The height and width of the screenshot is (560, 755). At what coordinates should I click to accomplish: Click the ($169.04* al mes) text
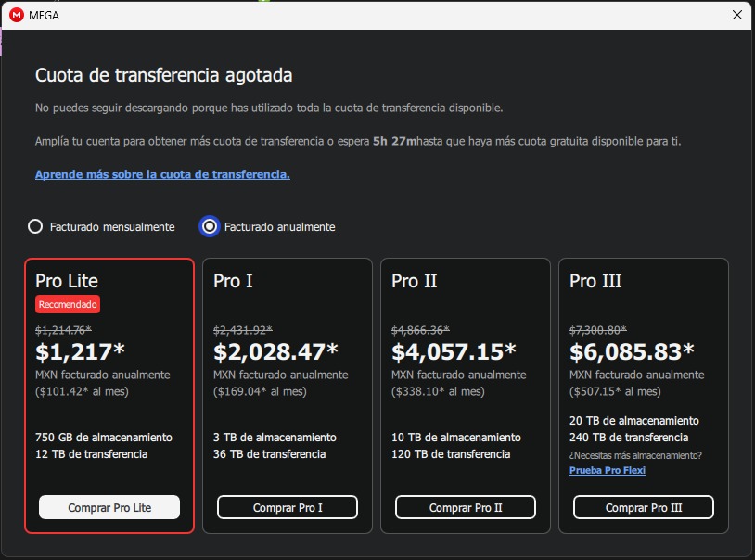point(260,391)
